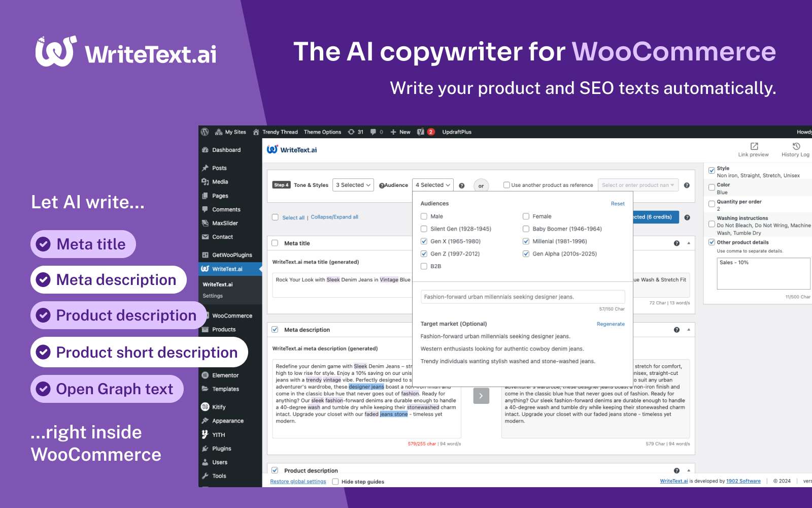Open the Link preview icon
The height and width of the screenshot is (508, 812).
coord(753,148)
